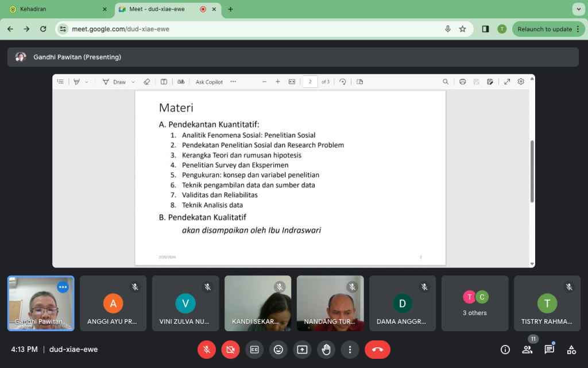Click the 3 others participants tile
The width and height of the screenshot is (588, 368).
click(x=475, y=303)
